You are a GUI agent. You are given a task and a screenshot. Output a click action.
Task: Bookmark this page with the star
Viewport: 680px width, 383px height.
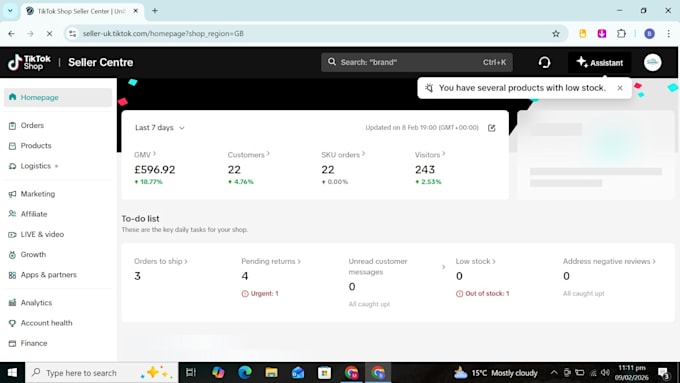coord(556,33)
